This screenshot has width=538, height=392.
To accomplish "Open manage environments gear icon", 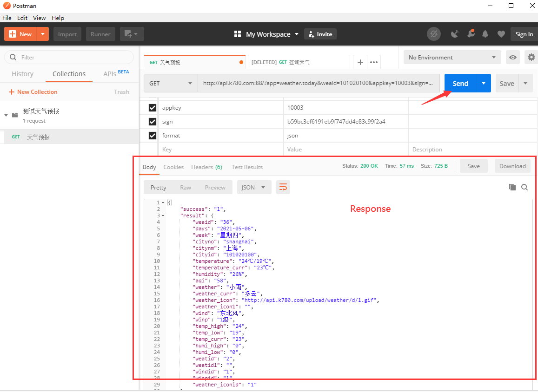I will 531,57.
